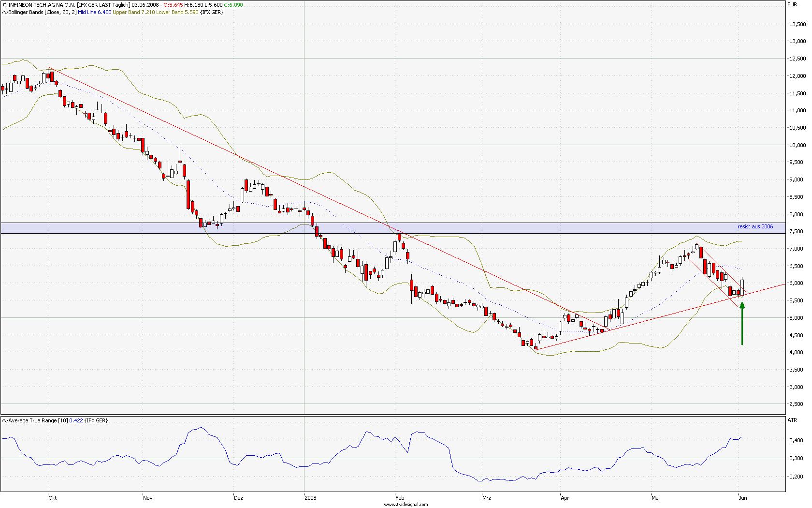Click the candlestick icon before INFINEON title
The height and width of the screenshot is (508, 812).
[4, 4]
